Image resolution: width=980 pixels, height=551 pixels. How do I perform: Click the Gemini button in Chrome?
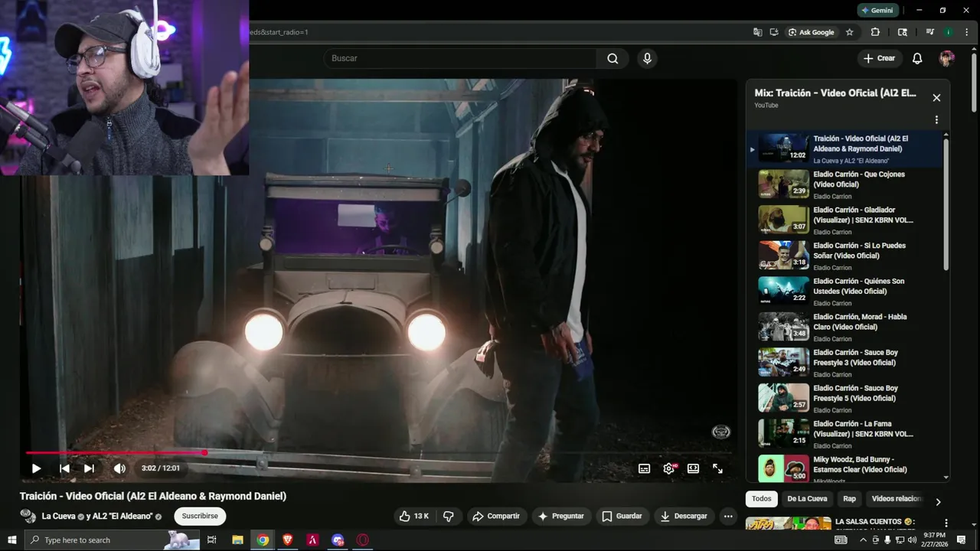tap(877, 10)
